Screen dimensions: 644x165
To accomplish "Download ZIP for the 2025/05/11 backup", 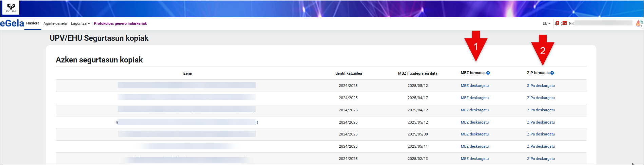I will [541, 146].
